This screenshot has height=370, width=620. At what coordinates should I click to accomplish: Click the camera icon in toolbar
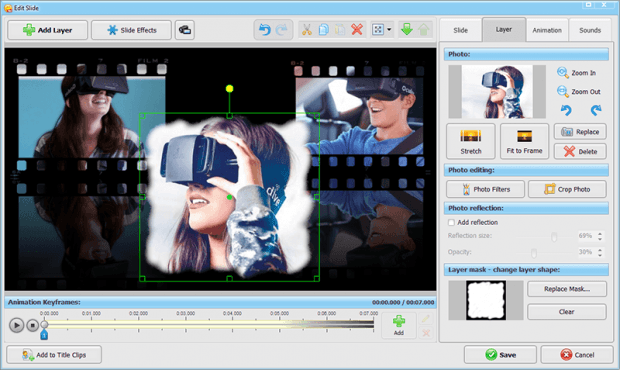click(x=185, y=30)
